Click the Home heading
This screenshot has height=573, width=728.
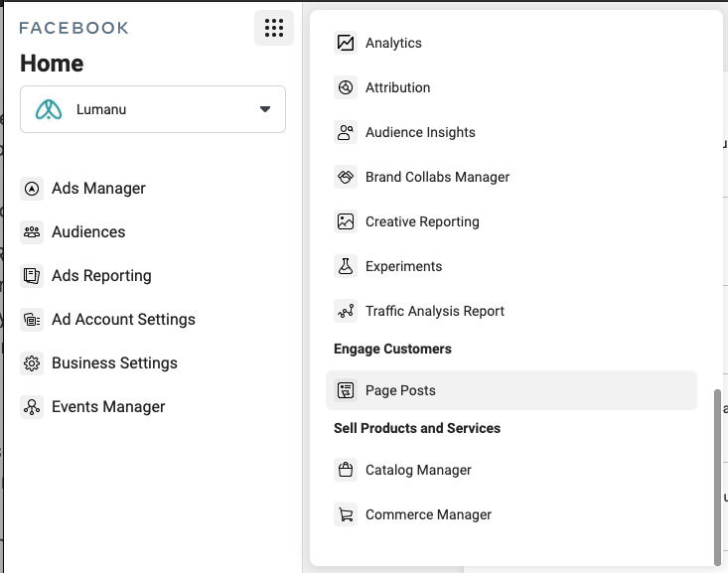pyautogui.click(x=52, y=64)
